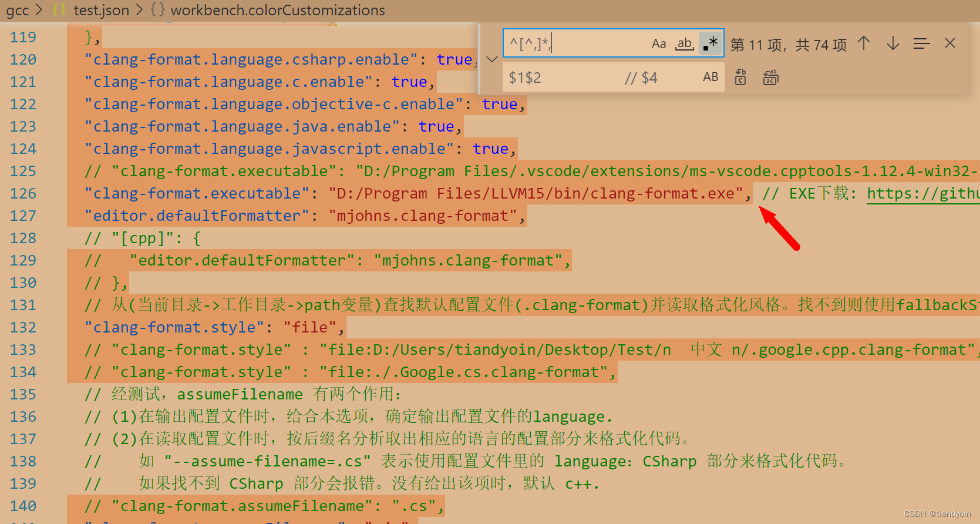Open test.json breadcrumb item
The image size is (980, 524).
point(101,10)
